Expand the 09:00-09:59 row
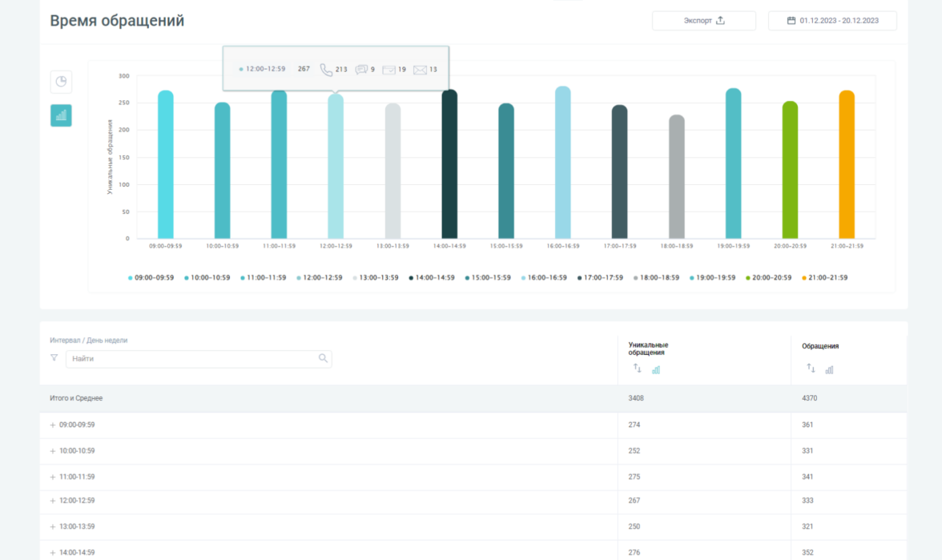The image size is (942, 560). [53, 425]
